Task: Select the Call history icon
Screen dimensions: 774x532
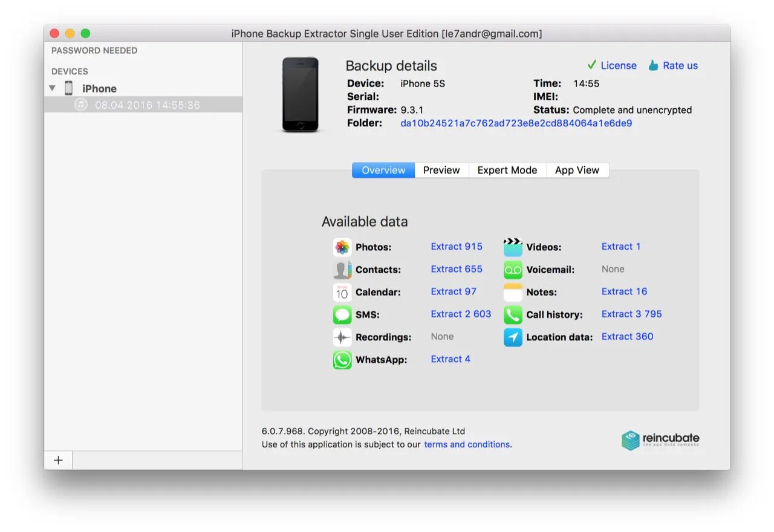Action: 512,314
